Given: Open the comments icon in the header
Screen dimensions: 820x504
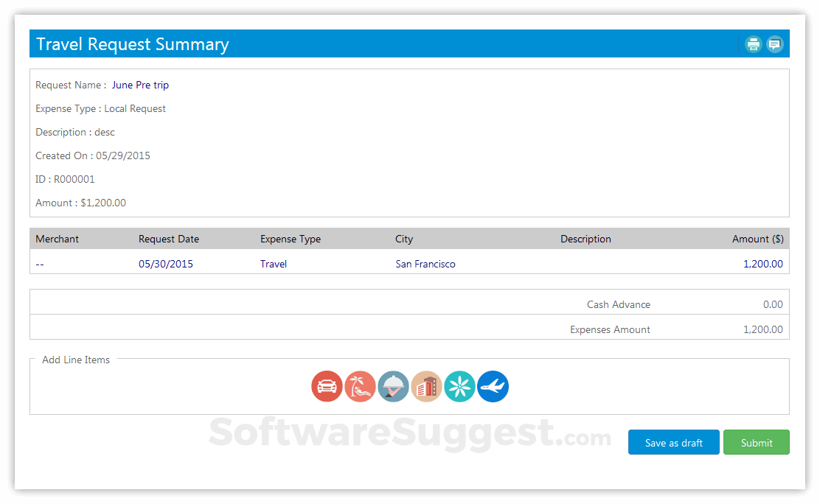Looking at the screenshot, I should tap(774, 44).
